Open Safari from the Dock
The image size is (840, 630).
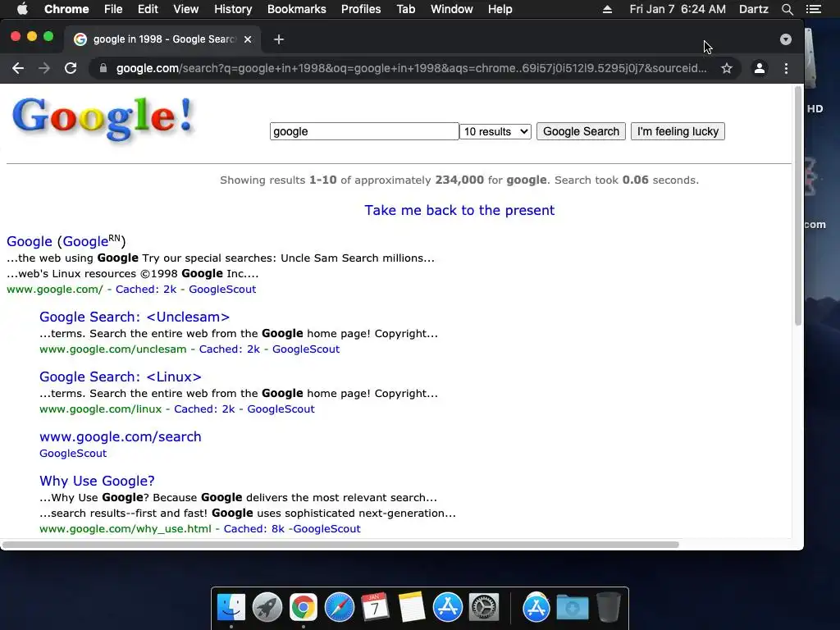tap(339, 607)
